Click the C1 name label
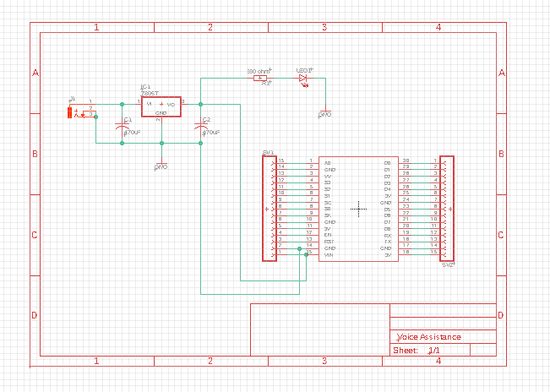 pyautogui.click(x=128, y=120)
